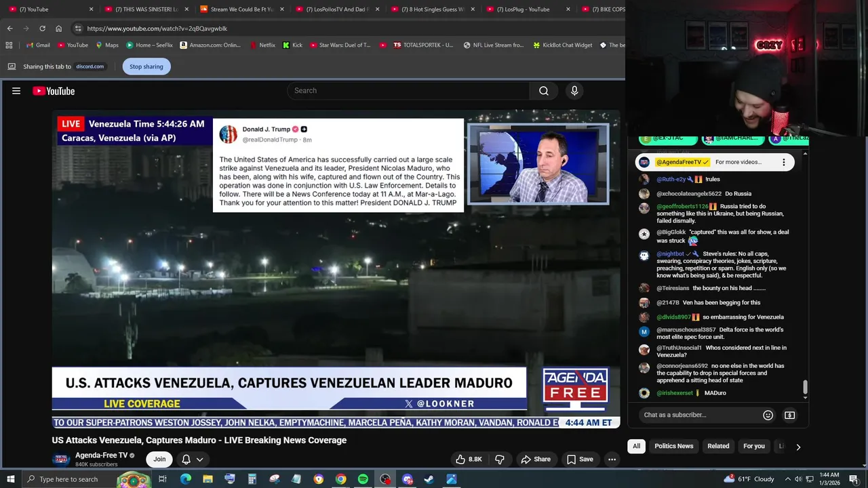Open the Gmail bookmark

38,45
